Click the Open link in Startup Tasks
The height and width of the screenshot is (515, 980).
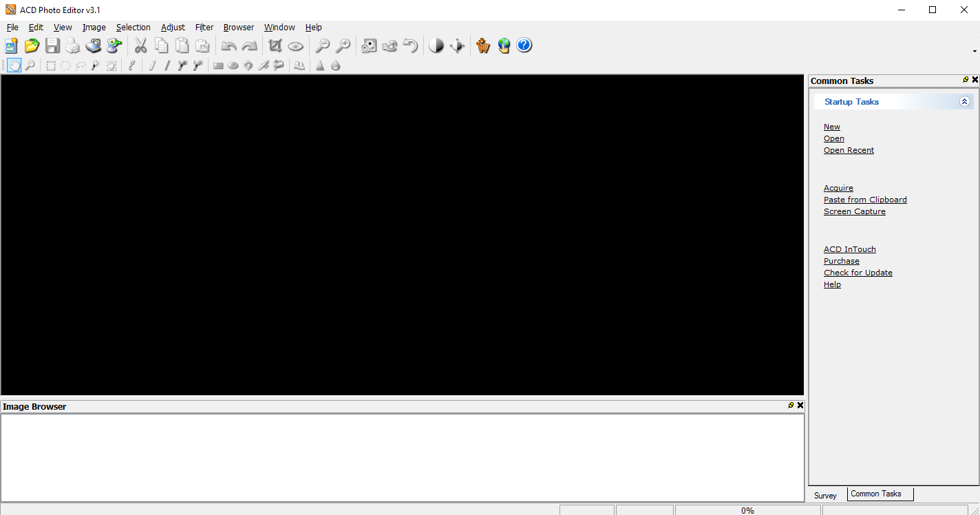(x=834, y=138)
